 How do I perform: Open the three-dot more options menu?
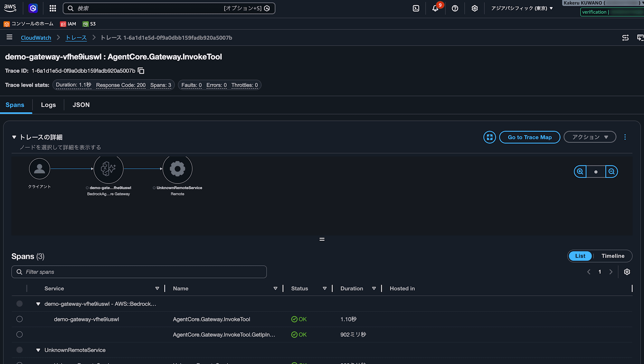point(625,137)
